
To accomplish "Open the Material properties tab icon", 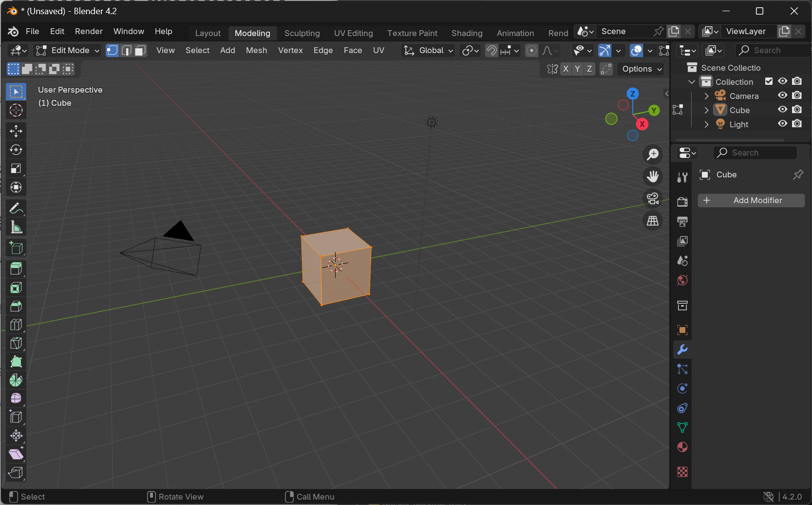I will (x=682, y=447).
